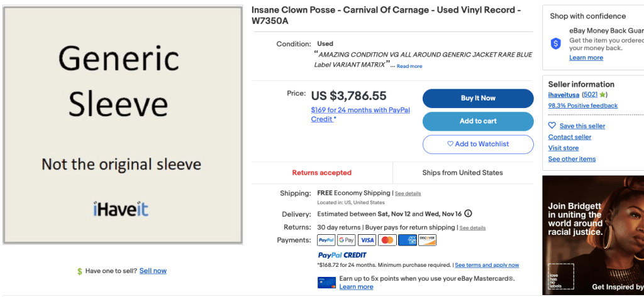Click the heart icon beside Save this seller

552,126
